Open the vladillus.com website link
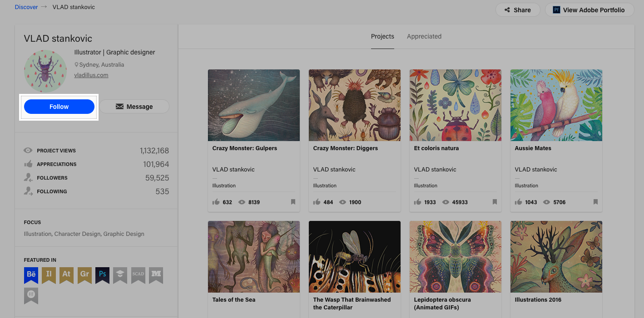The width and height of the screenshot is (644, 318). [x=91, y=75]
